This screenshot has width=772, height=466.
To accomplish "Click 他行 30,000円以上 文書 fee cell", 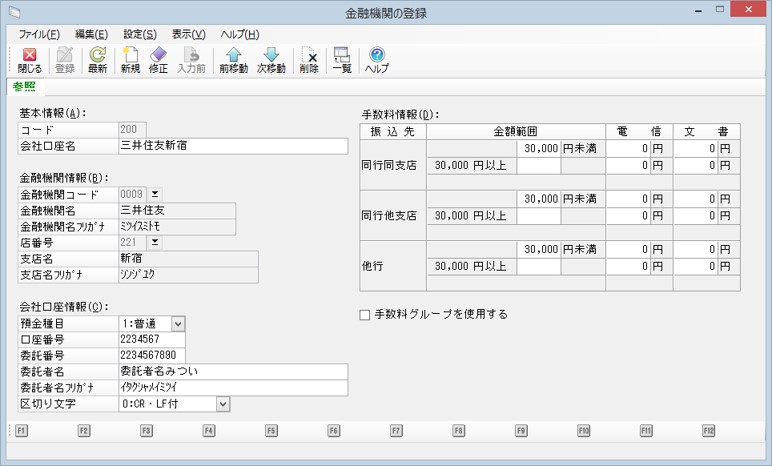I will tap(695, 266).
